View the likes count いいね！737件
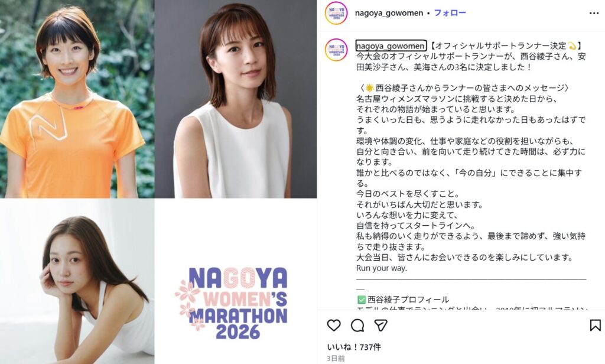This screenshot has height=364, width=605. pos(354,347)
